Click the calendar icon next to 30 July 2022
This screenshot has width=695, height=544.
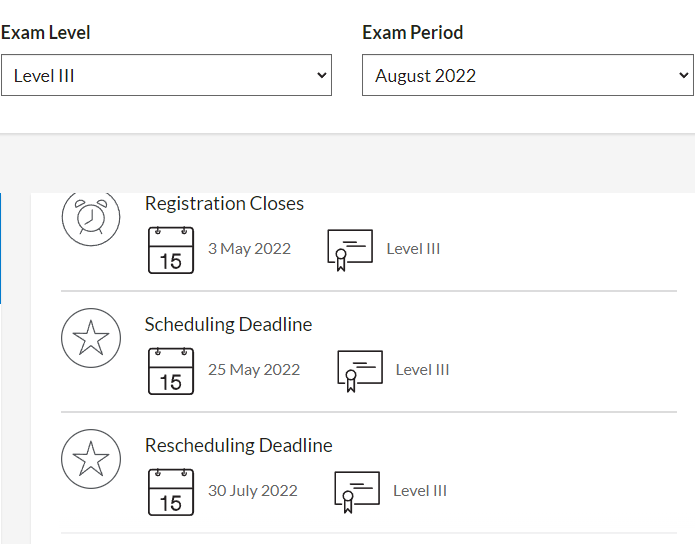coord(171,491)
